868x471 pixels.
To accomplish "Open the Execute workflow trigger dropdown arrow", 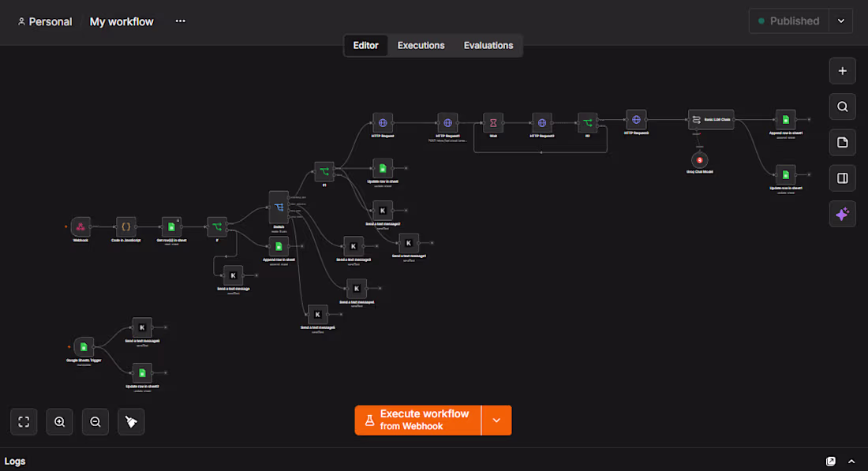I will [x=496, y=421].
